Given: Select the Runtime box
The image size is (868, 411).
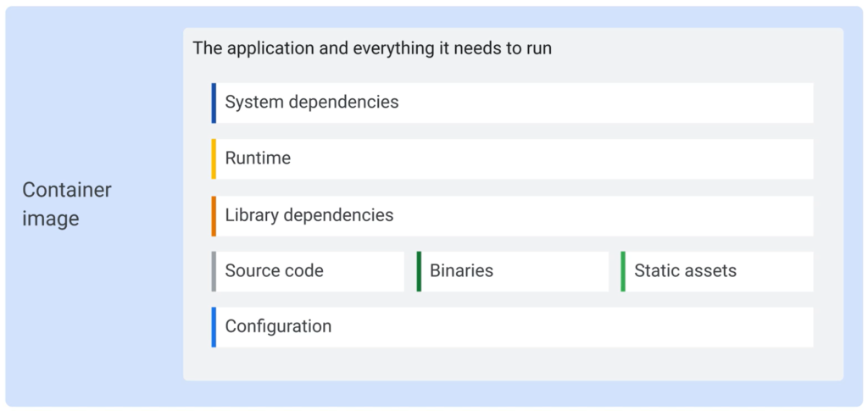Looking at the screenshot, I should (x=513, y=158).
